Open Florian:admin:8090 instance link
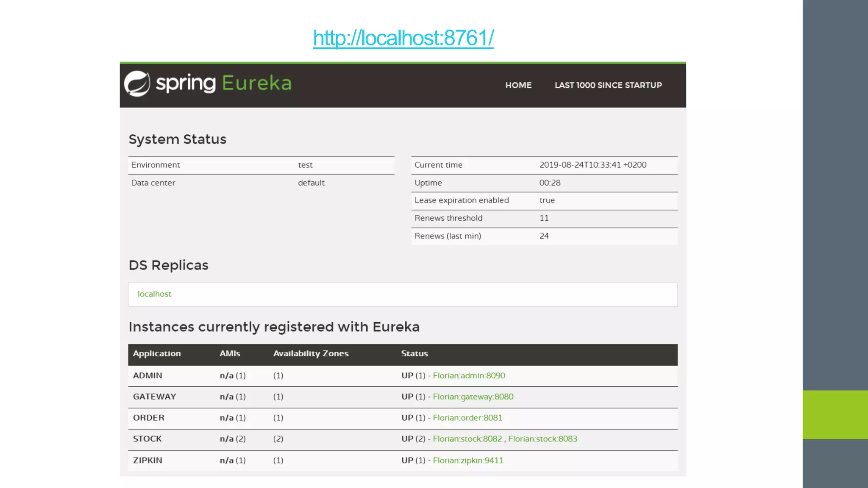Viewport: 868px width, 488px height. [x=469, y=376]
